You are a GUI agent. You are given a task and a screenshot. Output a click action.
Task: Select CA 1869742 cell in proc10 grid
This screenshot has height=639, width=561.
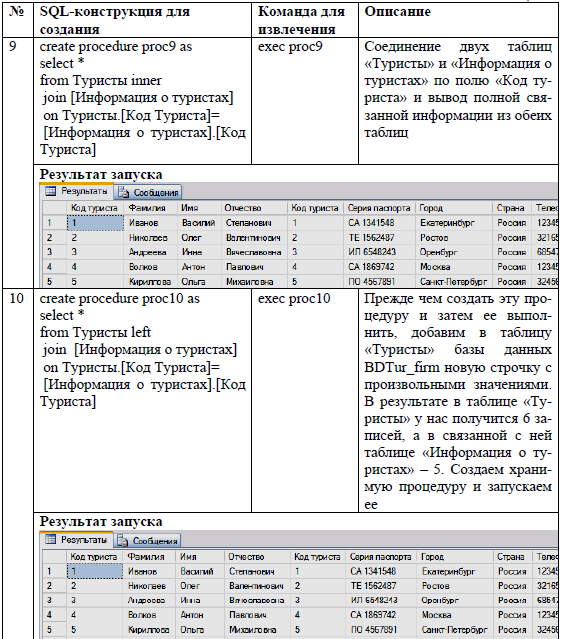point(381,615)
